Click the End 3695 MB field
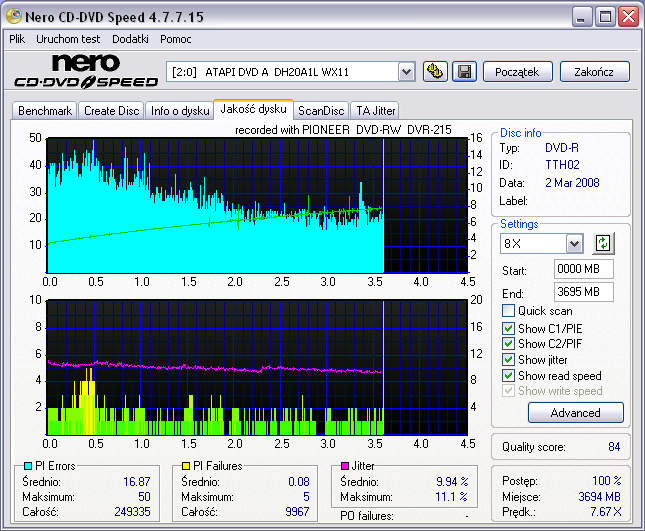The height and width of the screenshot is (531, 645). point(584,292)
